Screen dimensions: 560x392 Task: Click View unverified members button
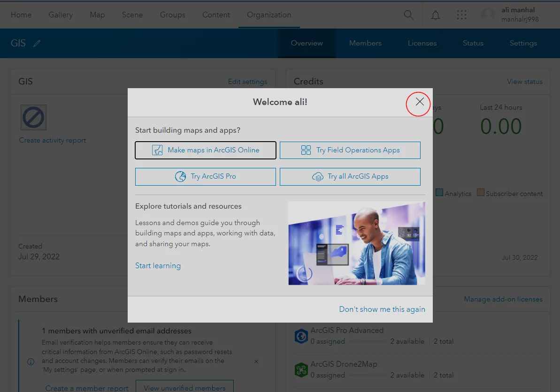184,387
